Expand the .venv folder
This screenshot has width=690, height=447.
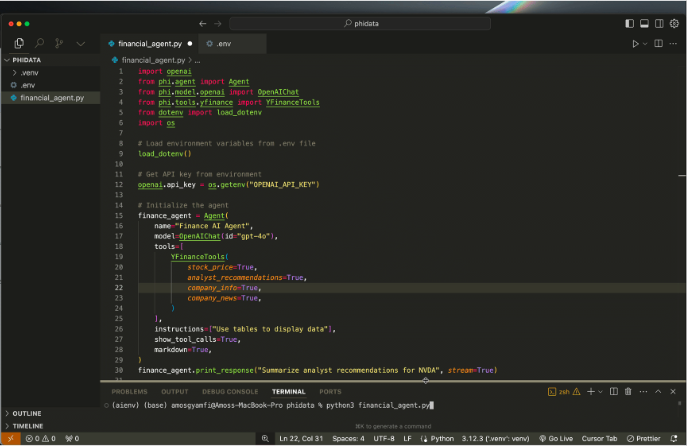27,73
